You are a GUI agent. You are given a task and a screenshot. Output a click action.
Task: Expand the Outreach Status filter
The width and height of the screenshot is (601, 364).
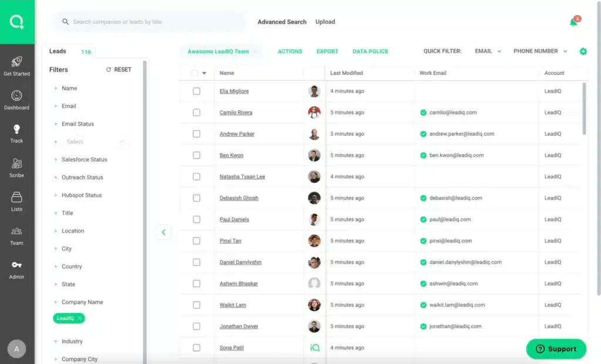click(x=78, y=177)
